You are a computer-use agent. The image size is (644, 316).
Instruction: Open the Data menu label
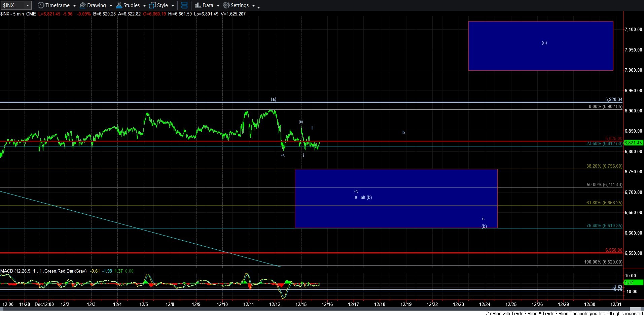[x=208, y=5]
